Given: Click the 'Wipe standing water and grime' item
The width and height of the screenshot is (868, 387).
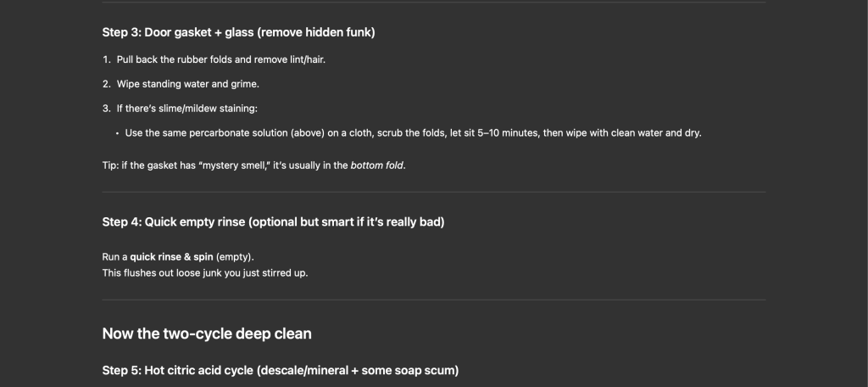Looking at the screenshot, I should [187, 84].
